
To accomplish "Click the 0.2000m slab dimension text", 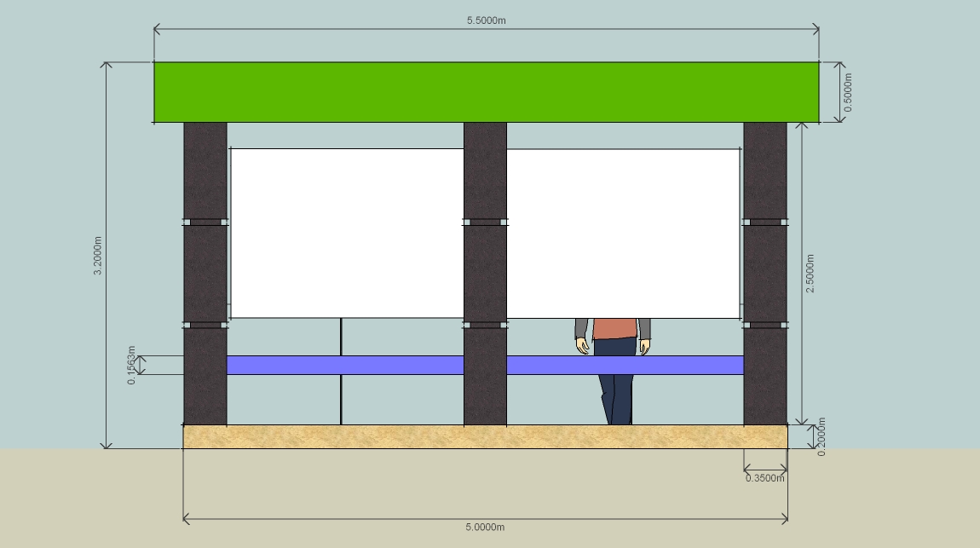I will point(821,436).
